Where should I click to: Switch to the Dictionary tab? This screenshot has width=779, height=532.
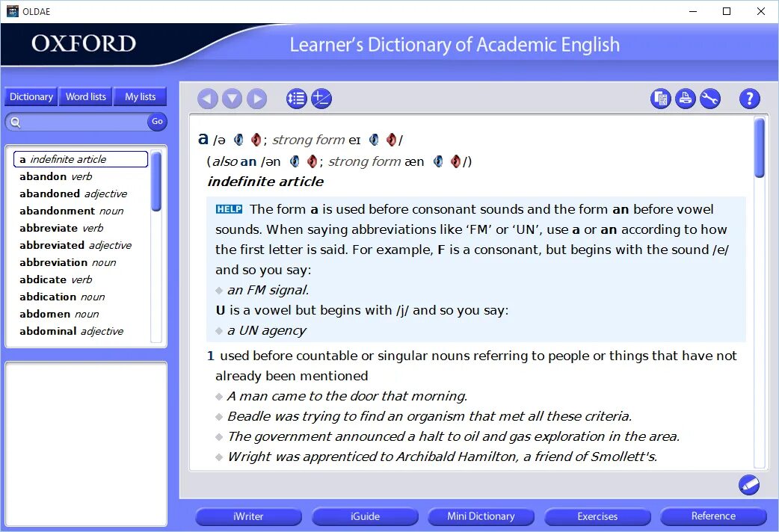point(31,97)
